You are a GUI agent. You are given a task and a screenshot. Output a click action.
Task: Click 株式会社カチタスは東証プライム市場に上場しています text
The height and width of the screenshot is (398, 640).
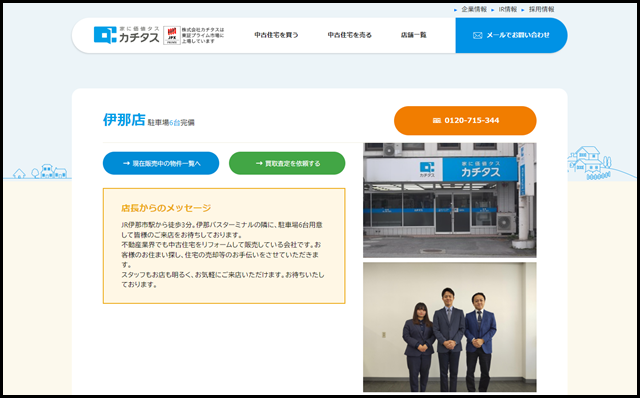203,36
